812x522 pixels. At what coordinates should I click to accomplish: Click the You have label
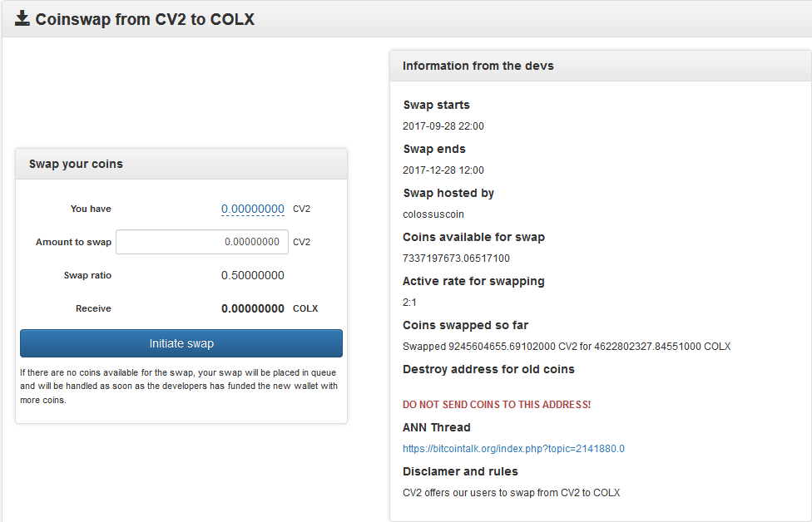click(x=91, y=209)
